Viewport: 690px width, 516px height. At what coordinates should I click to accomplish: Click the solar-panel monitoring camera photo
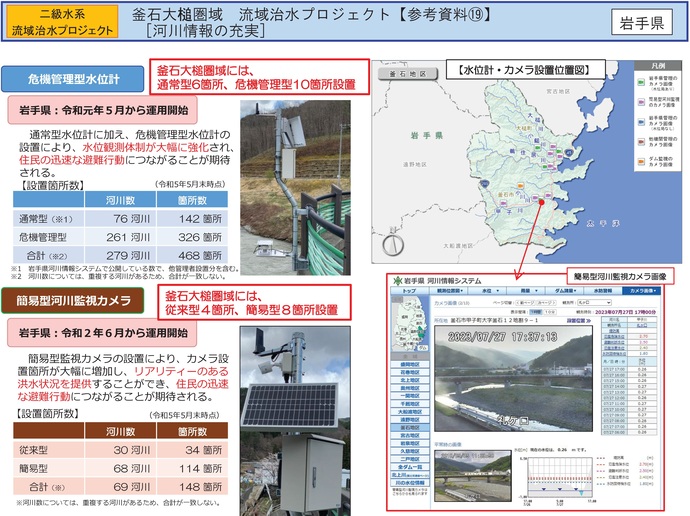coord(295,421)
